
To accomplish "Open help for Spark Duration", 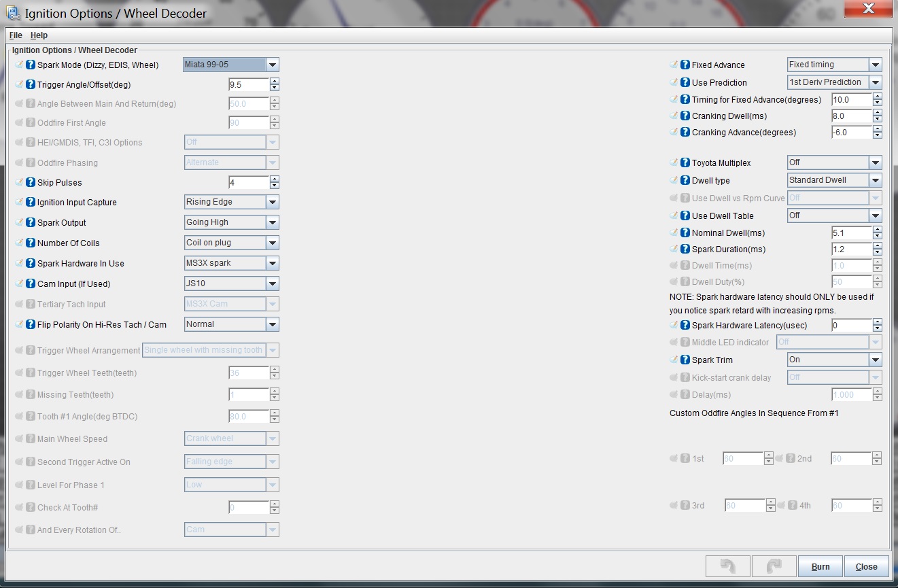I will point(685,249).
